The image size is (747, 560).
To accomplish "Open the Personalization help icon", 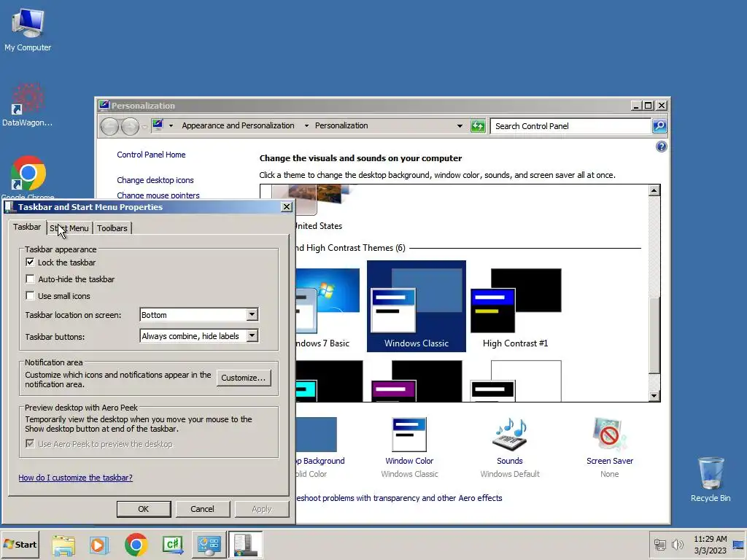I will [x=661, y=147].
